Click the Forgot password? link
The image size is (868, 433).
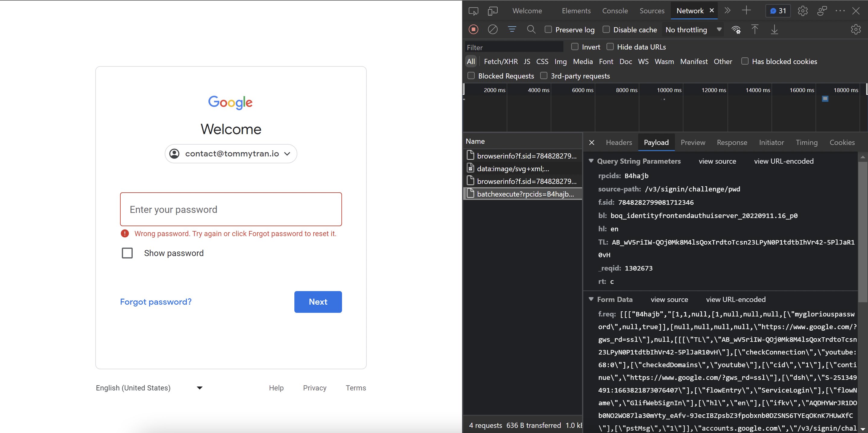[x=156, y=302]
